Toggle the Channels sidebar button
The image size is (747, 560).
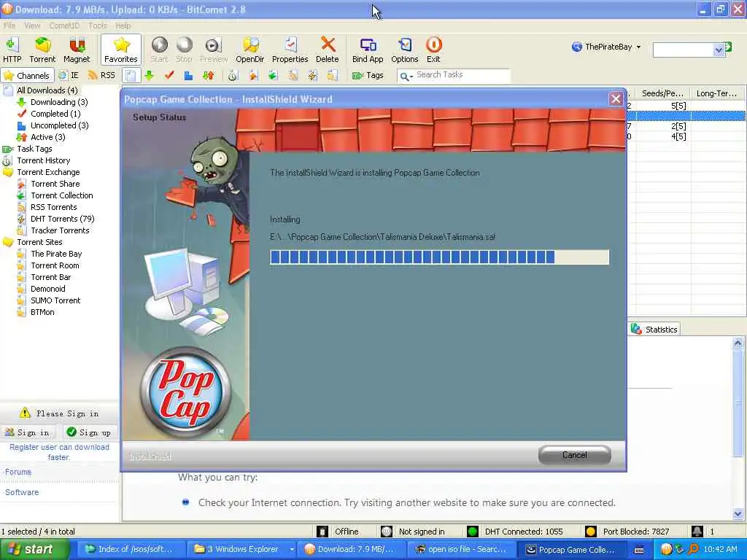pos(27,75)
